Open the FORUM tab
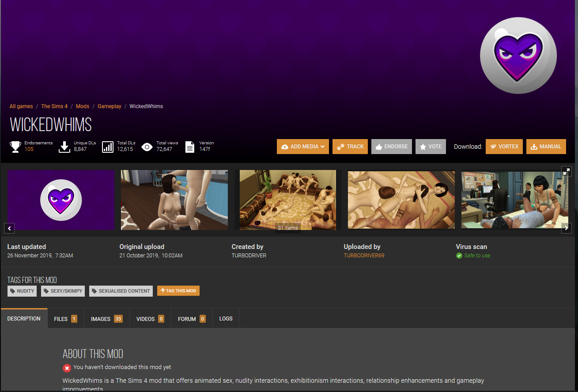578x392 pixels. [x=192, y=319]
